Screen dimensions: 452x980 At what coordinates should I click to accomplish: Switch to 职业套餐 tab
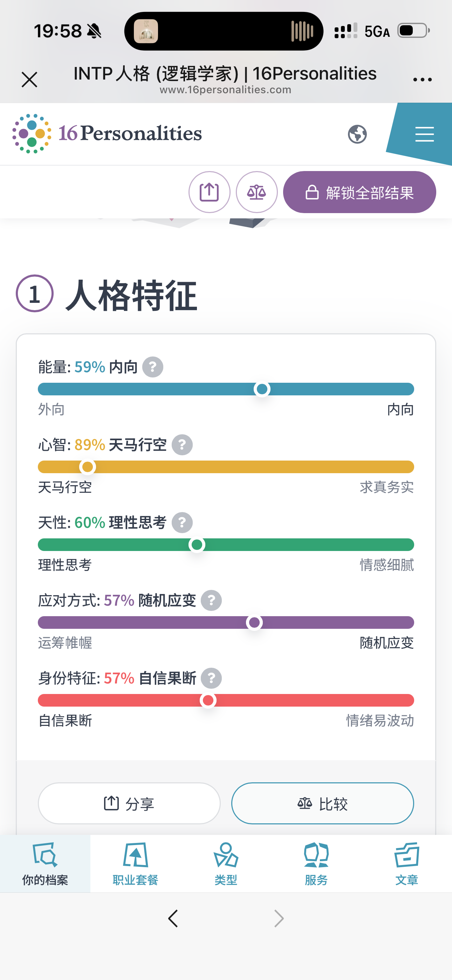point(136,864)
